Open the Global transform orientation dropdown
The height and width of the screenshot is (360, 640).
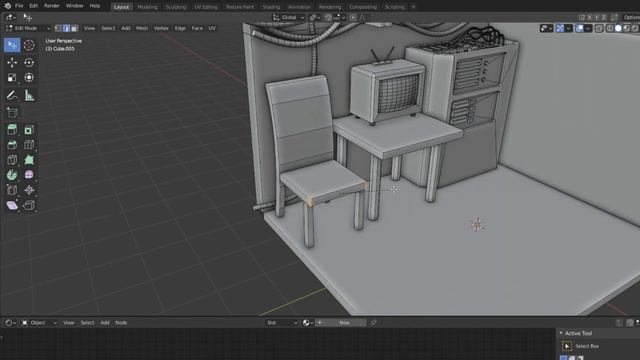[x=289, y=17]
